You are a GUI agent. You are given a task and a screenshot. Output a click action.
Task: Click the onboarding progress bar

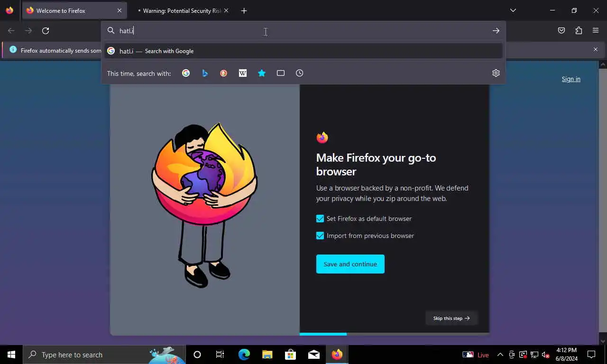[395, 334]
